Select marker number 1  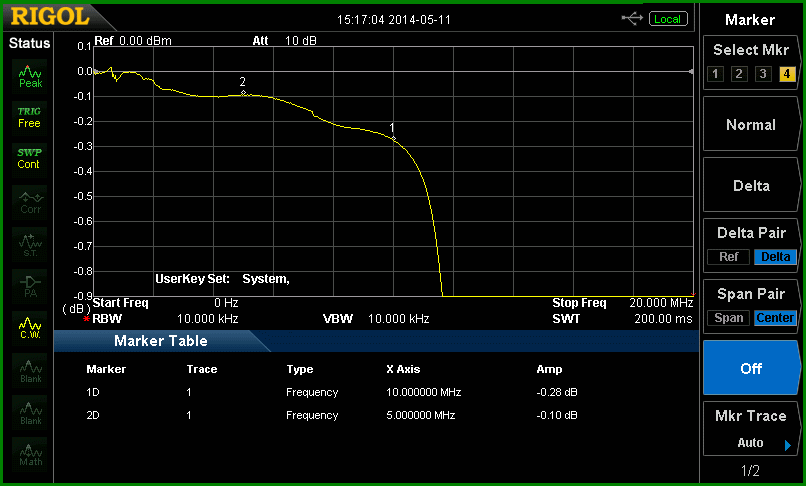tap(715, 74)
